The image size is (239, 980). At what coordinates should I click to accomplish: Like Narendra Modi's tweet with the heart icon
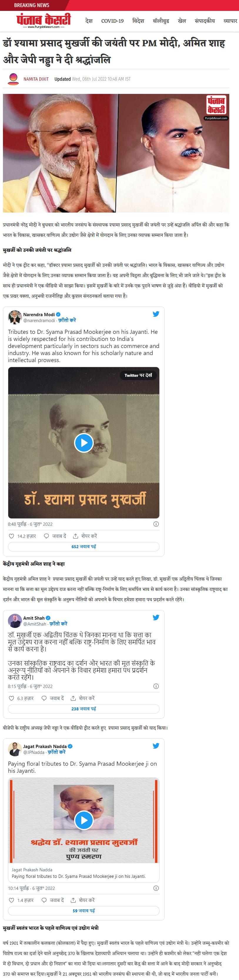(x=11, y=536)
